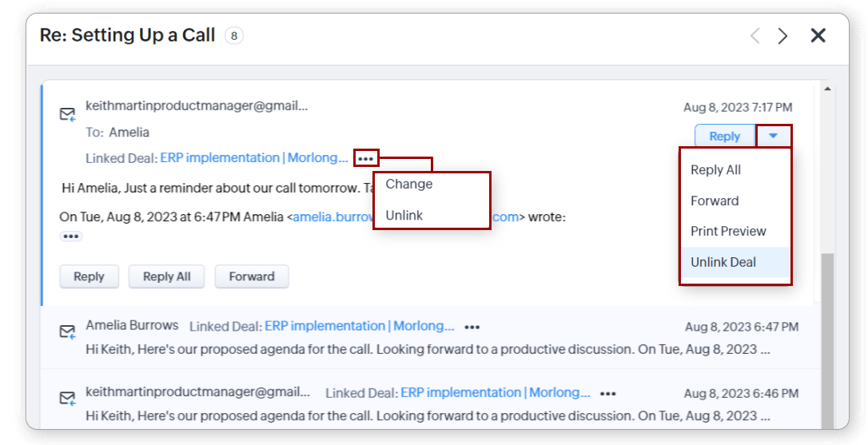Open the ERP implementation deal link in top email

pos(254,158)
